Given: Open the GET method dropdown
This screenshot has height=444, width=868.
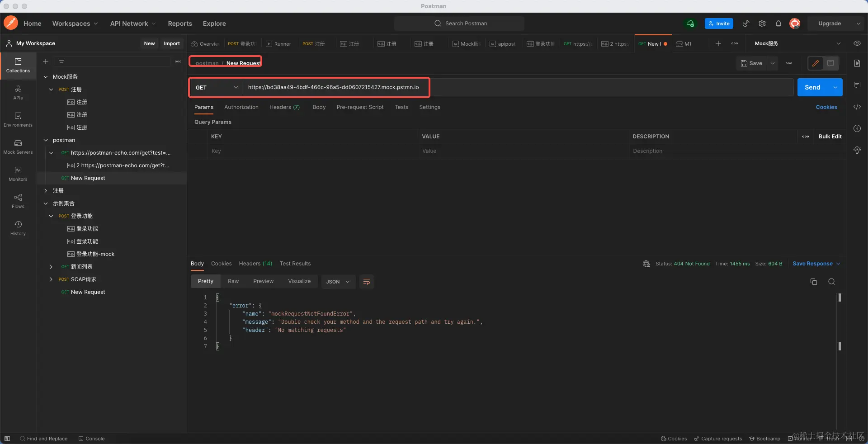Looking at the screenshot, I should click(217, 87).
